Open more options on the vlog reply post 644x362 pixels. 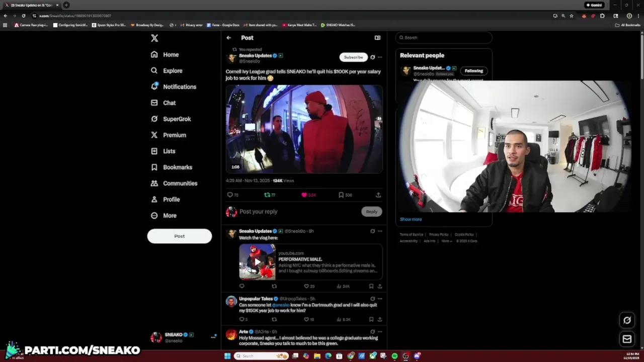(x=380, y=231)
